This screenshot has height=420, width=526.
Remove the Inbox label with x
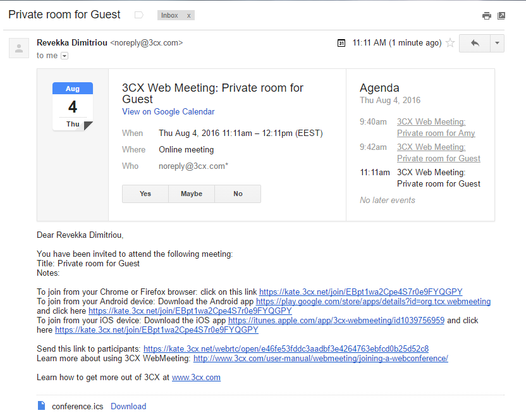[x=188, y=15]
